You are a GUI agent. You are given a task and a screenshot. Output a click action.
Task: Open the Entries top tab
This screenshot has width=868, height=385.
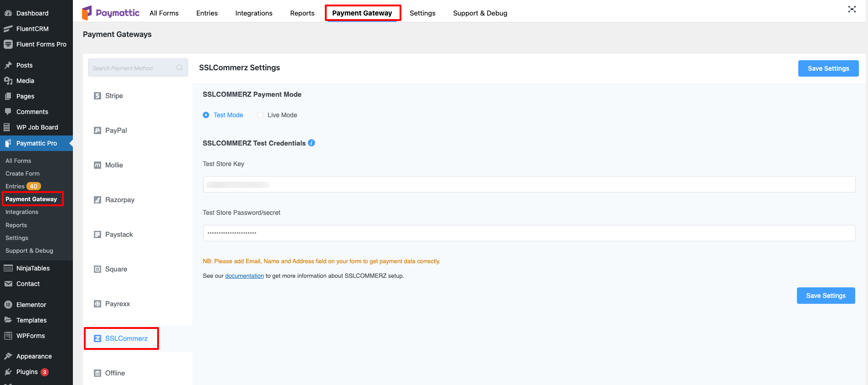pos(207,13)
